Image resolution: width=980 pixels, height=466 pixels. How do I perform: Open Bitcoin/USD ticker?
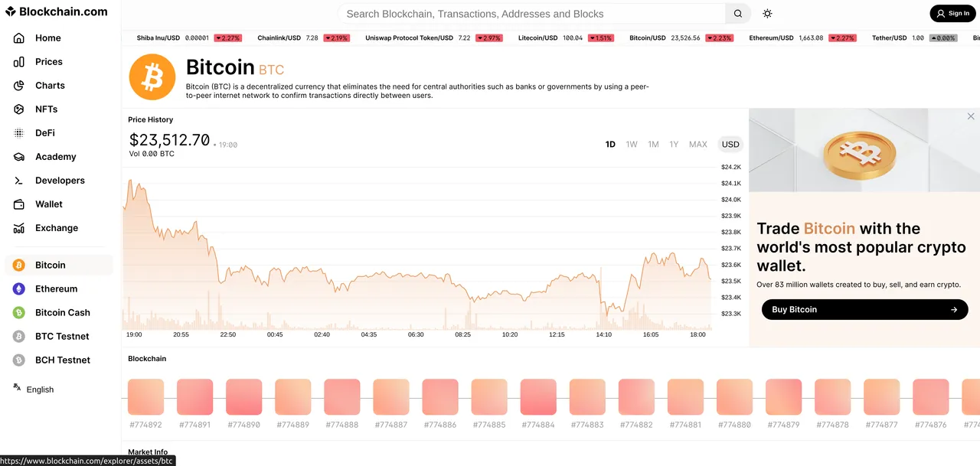click(x=682, y=37)
